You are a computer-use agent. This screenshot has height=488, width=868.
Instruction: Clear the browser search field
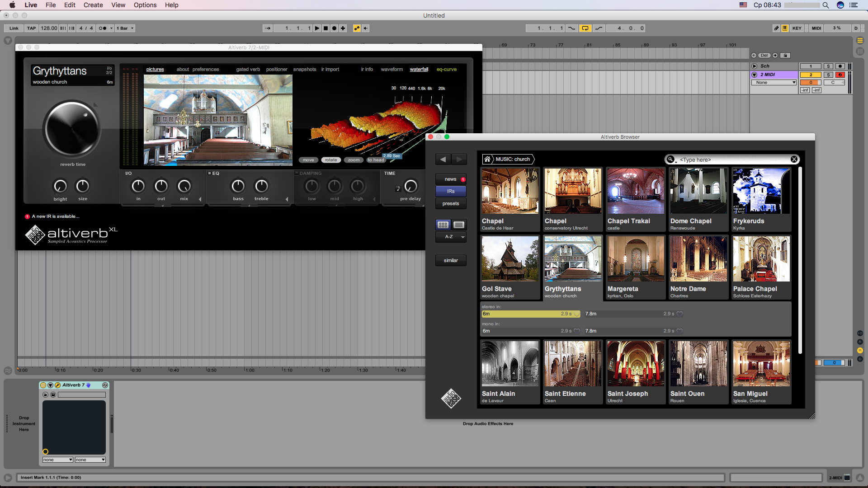pos(794,160)
